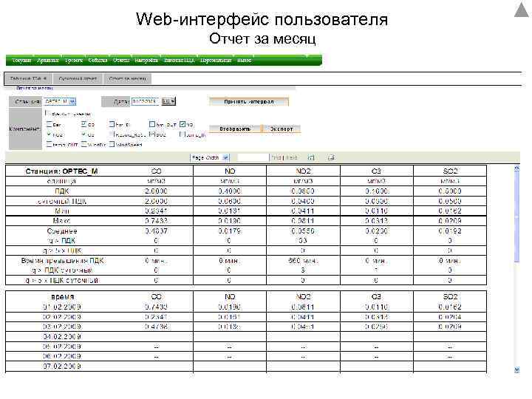The height and width of the screenshot is (399, 532).
Task: Select the first gray tab before Суточный отчет
Action: 28,79
